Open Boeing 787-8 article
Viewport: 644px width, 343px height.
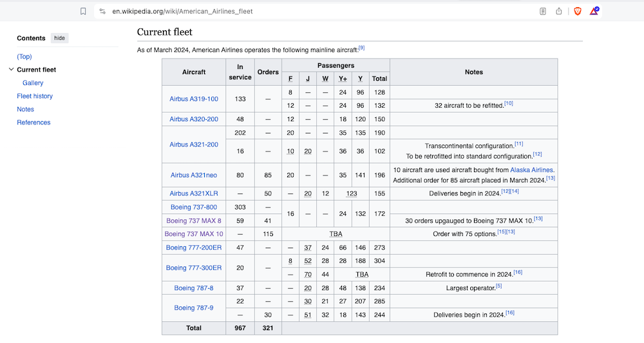coord(194,288)
